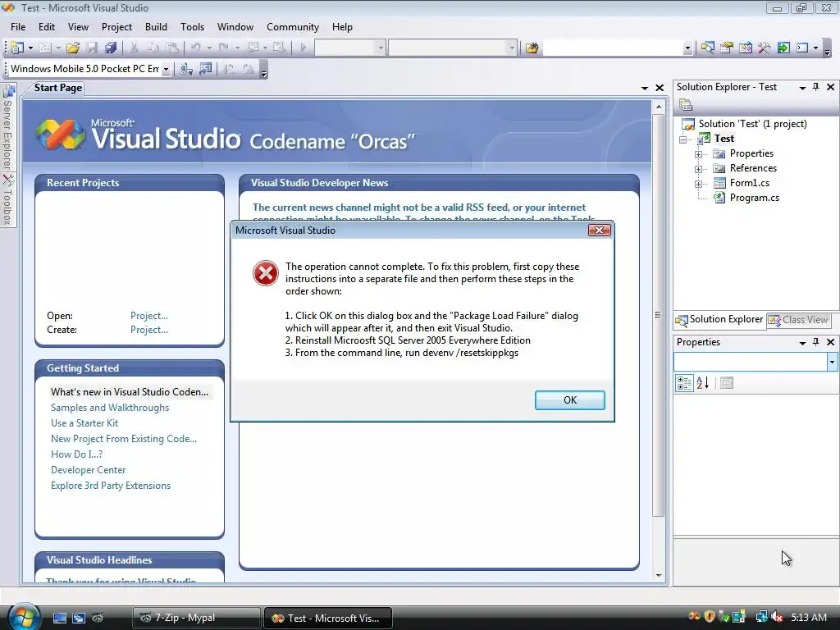Screen dimensions: 840x630
Task: Click the security shield tray icon
Action: (710, 618)
